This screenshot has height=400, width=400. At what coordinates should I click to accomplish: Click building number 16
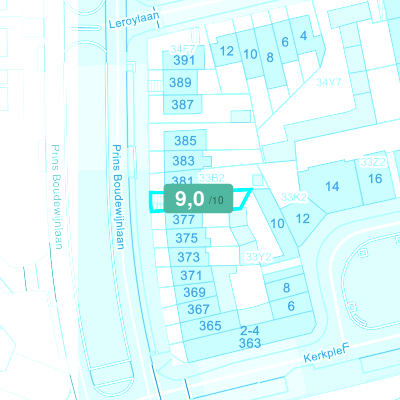pyautogui.click(x=375, y=179)
